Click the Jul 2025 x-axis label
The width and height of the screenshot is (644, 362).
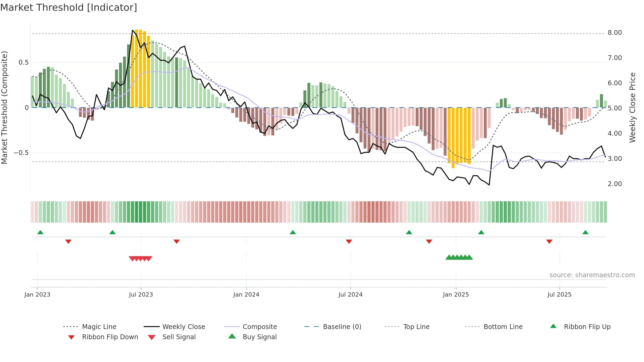click(x=559, y=295)
